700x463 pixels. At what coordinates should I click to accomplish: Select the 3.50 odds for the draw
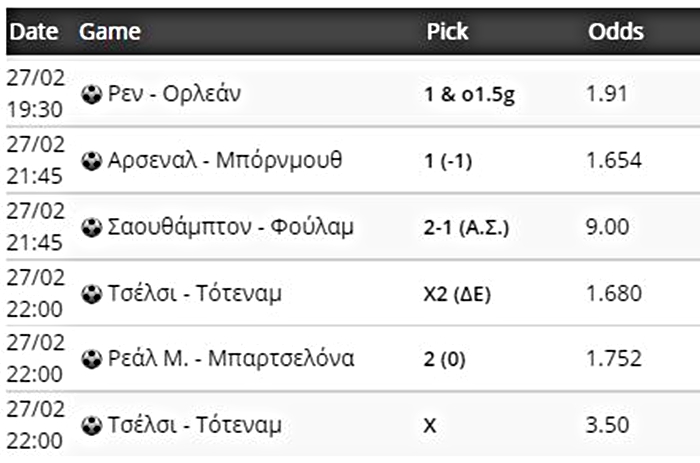[x=606, y=425]
